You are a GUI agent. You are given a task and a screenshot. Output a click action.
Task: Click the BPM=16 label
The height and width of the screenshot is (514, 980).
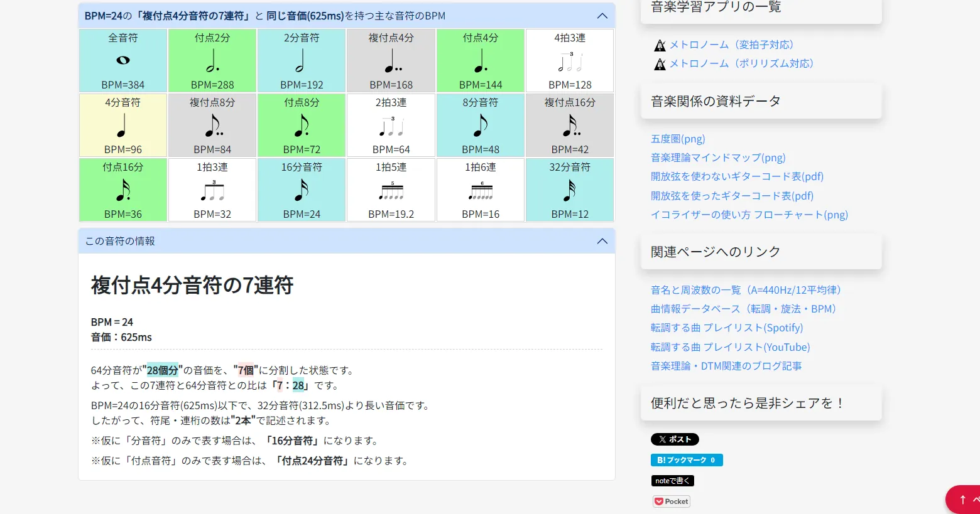(481, 214)
